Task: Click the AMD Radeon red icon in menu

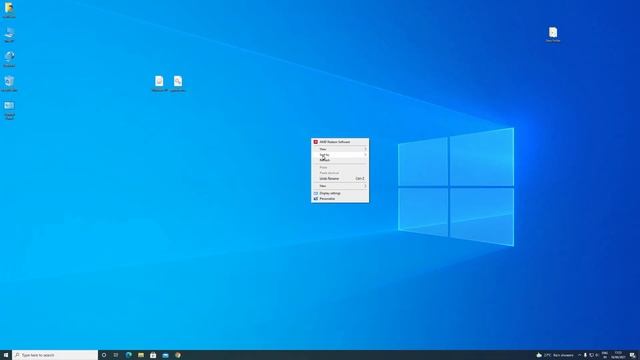Action: tap(316, 142)
